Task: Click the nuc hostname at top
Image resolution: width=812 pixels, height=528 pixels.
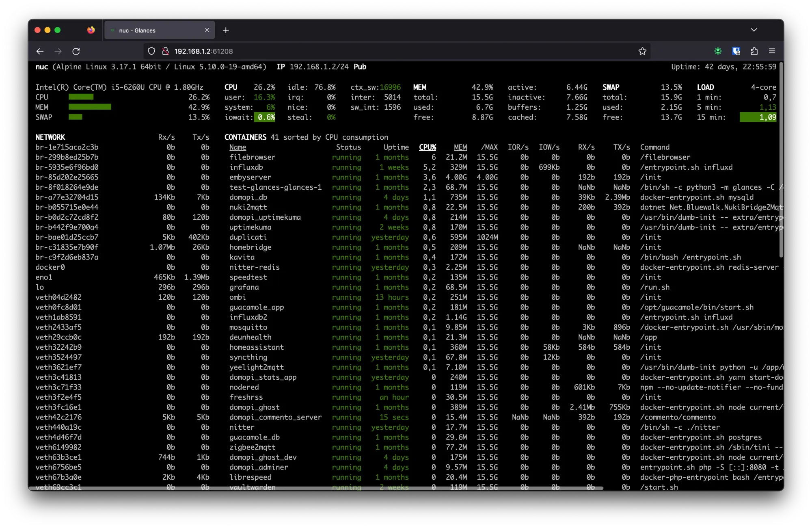Action: tap(42, 67)
